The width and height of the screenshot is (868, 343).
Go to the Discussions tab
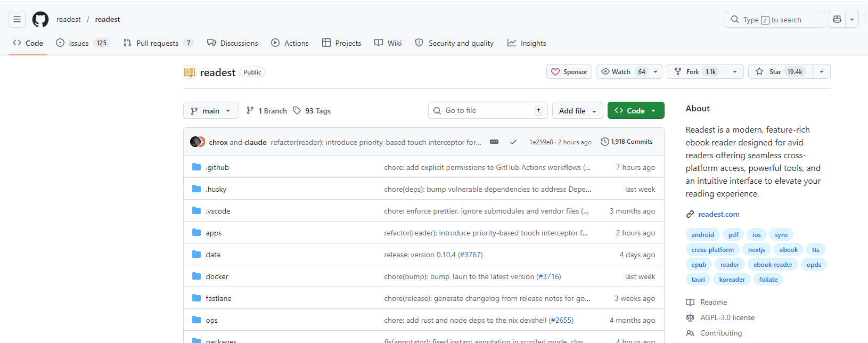tap(233, 43)
